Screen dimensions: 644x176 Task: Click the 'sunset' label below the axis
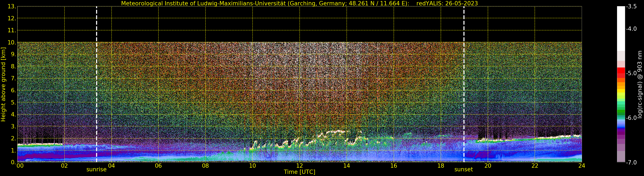(463, 170)
